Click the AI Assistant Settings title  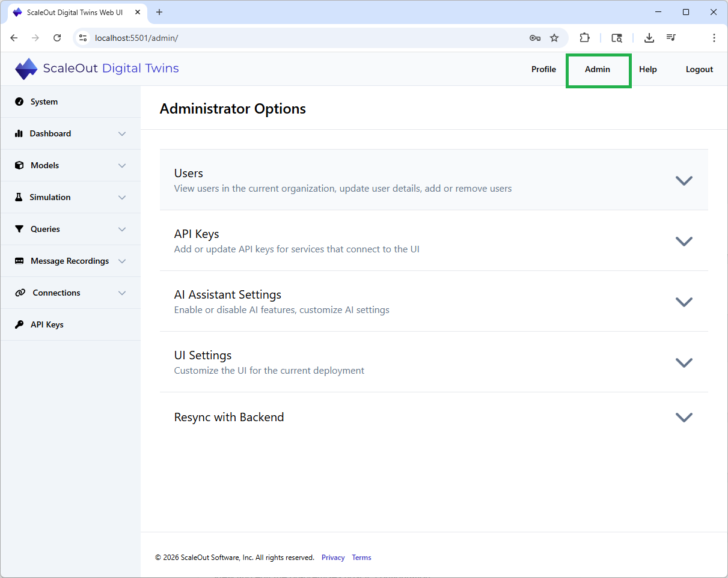(228, 294)
